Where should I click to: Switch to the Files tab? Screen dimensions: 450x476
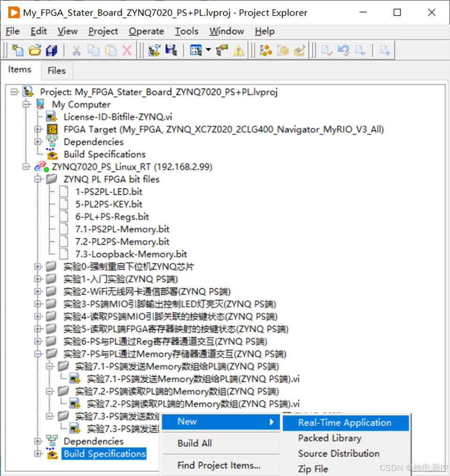click(x=56, y=71)
